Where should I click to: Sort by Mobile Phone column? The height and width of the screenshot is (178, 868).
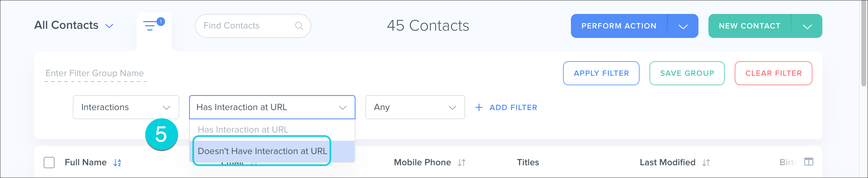(x=462, y=163)
